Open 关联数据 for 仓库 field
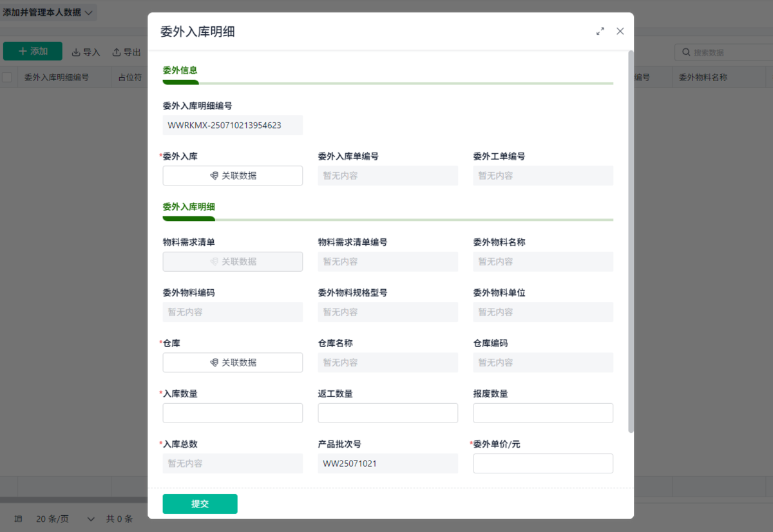 tap(233, 363)
